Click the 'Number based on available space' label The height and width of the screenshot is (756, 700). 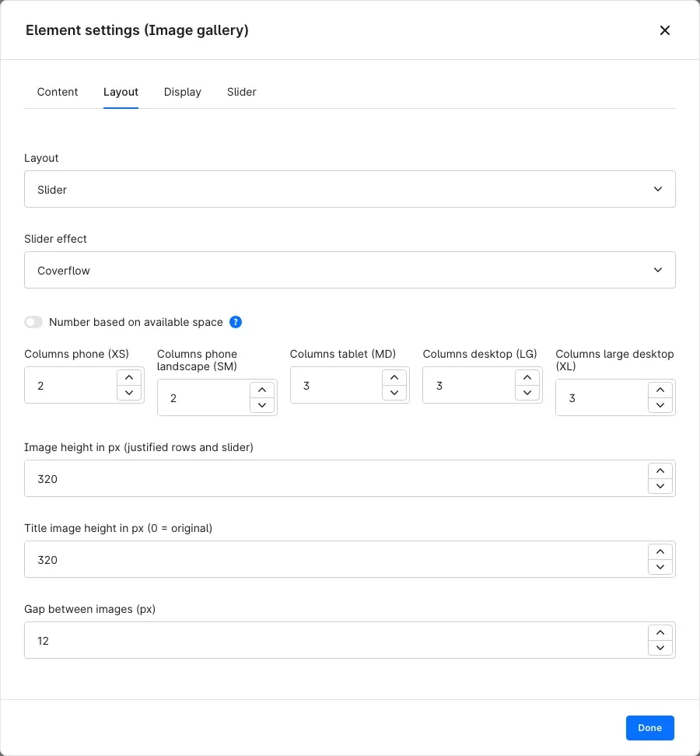coord(136,322)
